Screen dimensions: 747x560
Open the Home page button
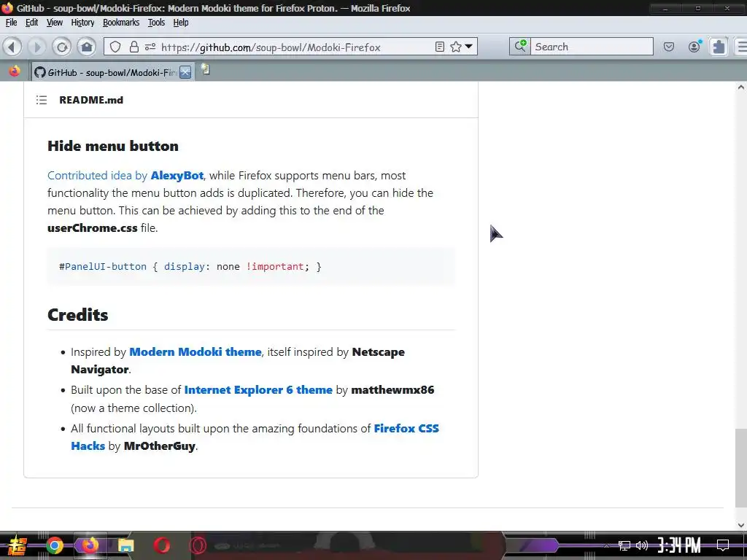pyautogui.click(x=87, y=47)
